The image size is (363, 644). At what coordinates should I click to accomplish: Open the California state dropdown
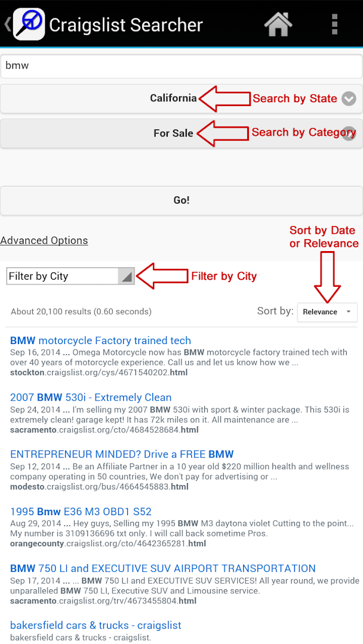[x=181, y=98]
